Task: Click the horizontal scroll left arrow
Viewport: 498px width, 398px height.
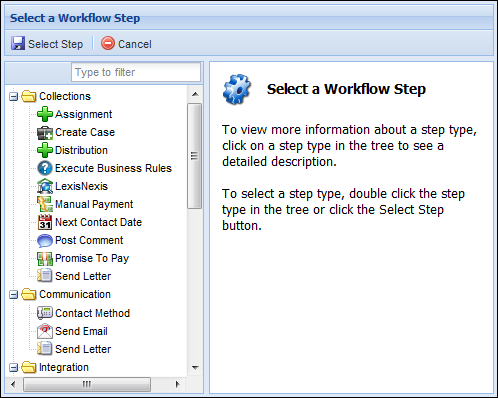Action: [13, 384]
